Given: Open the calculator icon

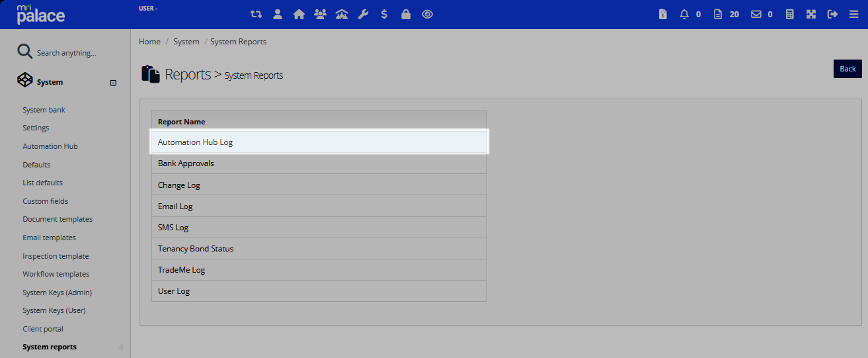Looking at the screenshot, I should pyautogui.click(x=789, y=14).
